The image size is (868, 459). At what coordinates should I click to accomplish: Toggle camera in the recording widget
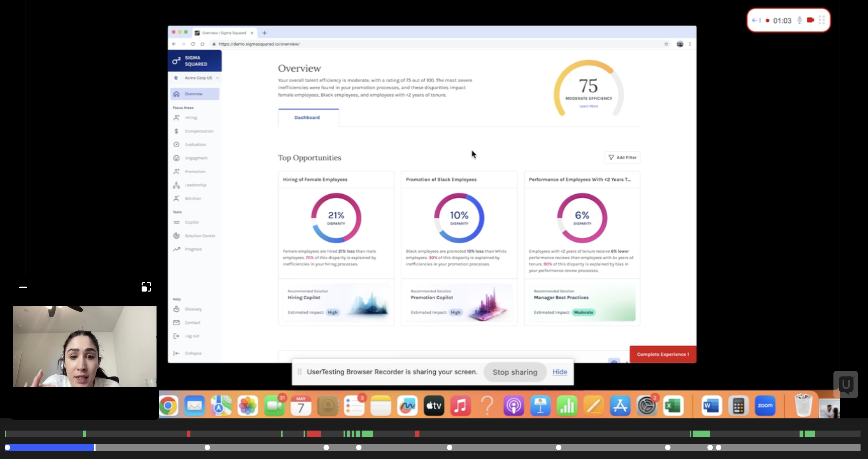810,20
